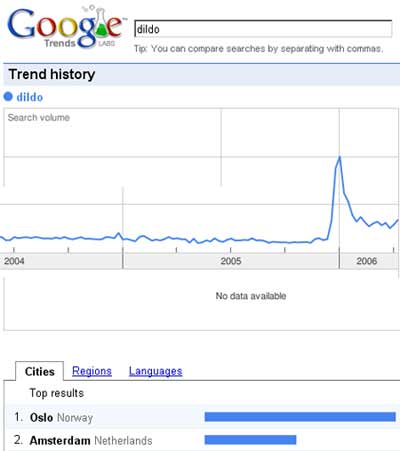Click the blue dot legend marker
Viewport: 400px width, 451px height.
(8, 97)
